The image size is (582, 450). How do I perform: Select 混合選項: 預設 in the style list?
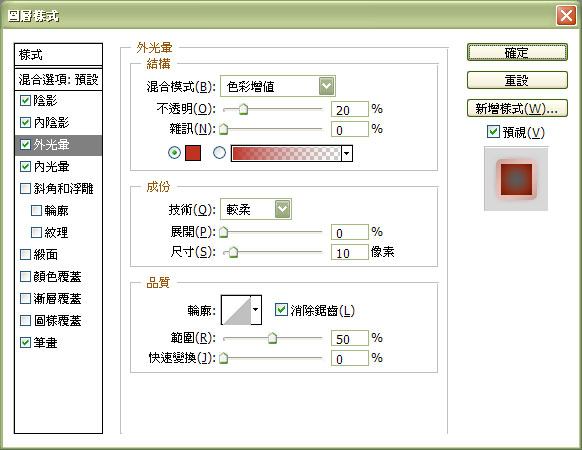tap(58, 79)
